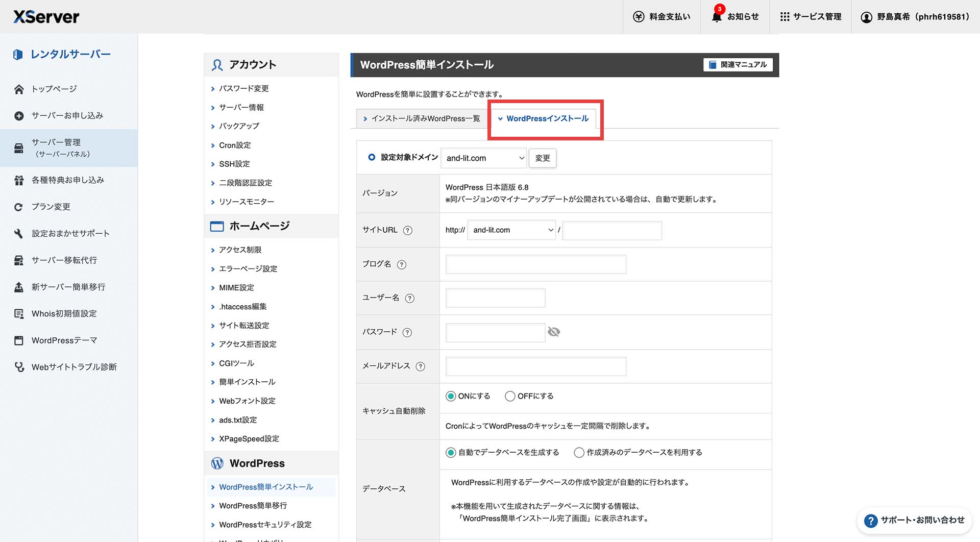Click the plus icon for サーバーお申し込み
The width and height of the screenshot is (980, 542).
point(19,116)
